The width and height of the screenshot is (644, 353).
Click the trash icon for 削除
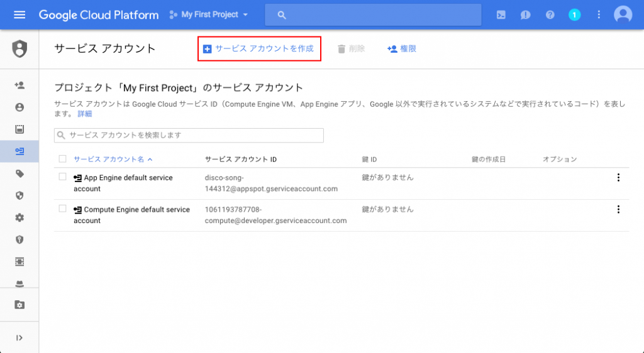[341, 49]
